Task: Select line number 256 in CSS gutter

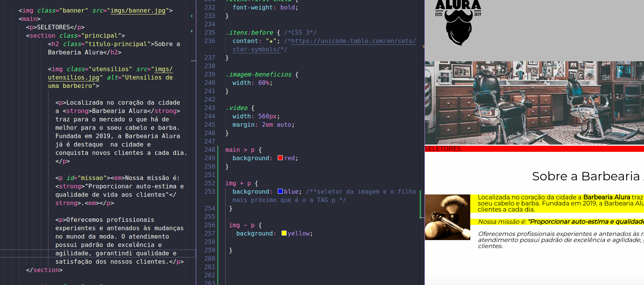Action: coord(210,225)
